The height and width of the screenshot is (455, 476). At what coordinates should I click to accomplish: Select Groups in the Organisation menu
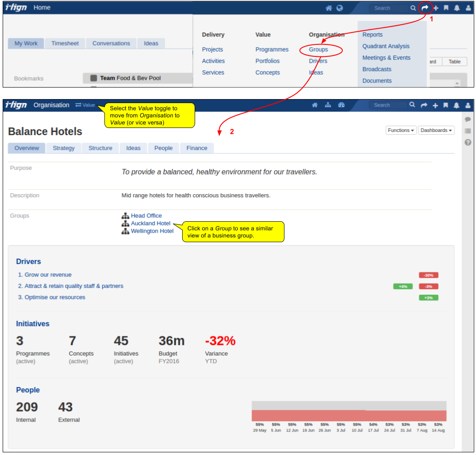click(x=318, y=50)
